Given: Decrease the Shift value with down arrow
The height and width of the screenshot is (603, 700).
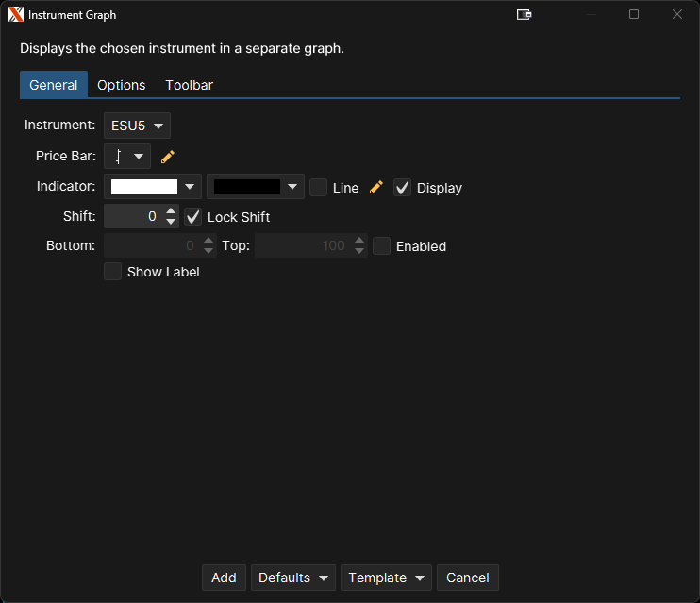Looking at the screenshot, I should [171, 222].
